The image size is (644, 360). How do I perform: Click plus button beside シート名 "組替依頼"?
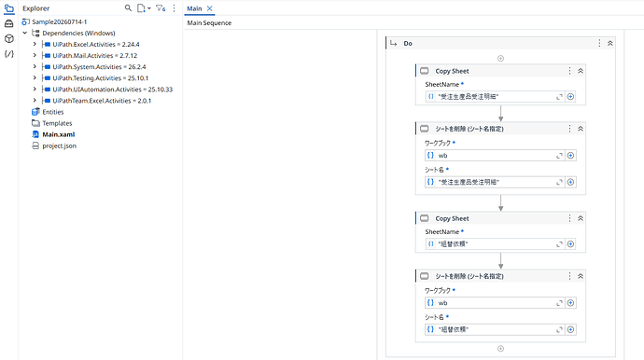(570, 329)
